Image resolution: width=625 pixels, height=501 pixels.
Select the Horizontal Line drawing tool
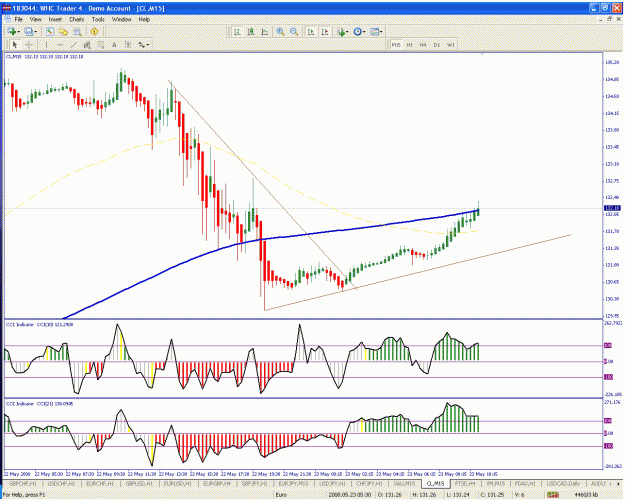pos(60,45)
